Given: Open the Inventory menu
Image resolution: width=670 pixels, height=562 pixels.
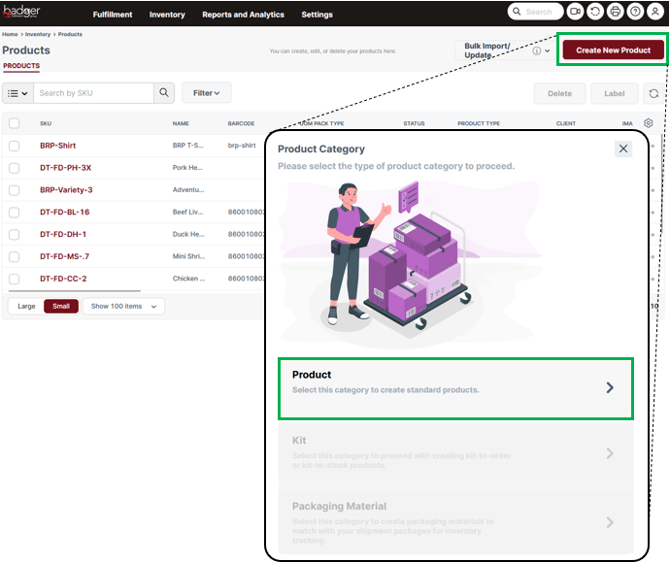Looking at the screenshot, I should click(x=167, y=15).
